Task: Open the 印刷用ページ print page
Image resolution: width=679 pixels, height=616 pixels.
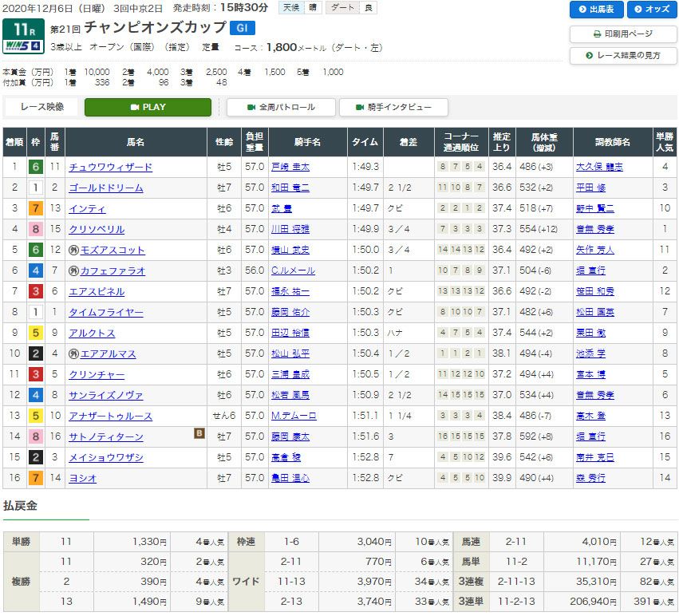Action: (623, 34)
